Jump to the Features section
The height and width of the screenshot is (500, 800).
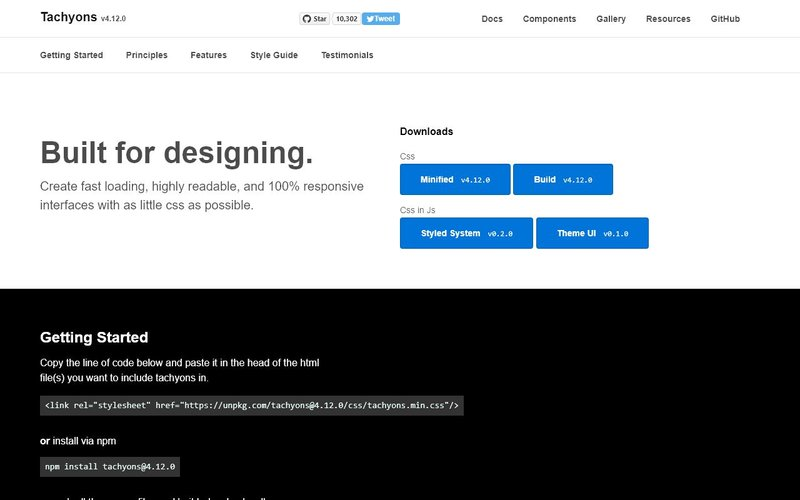point(208,55)
